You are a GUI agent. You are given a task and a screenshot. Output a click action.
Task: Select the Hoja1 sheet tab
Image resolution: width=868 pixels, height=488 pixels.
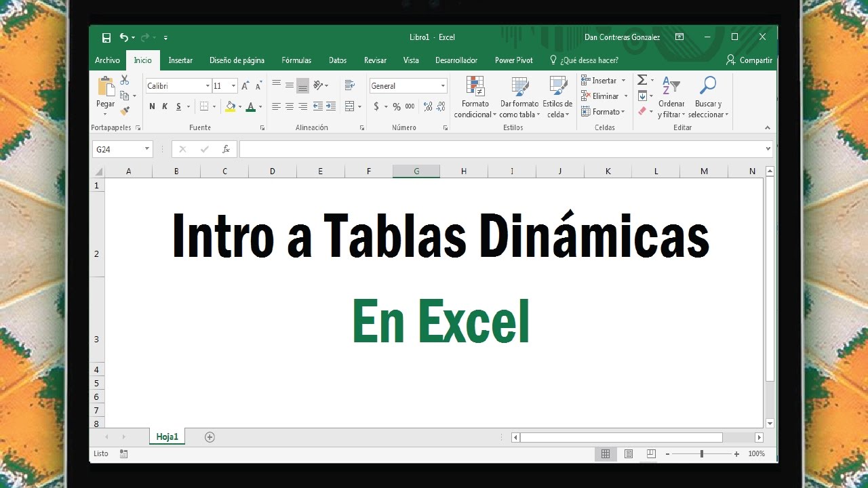pyautogui.click(x=167, y=437)
